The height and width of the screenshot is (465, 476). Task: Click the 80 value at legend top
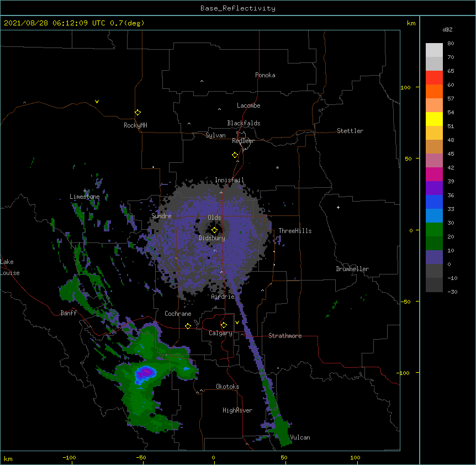[x=451, y=44]
